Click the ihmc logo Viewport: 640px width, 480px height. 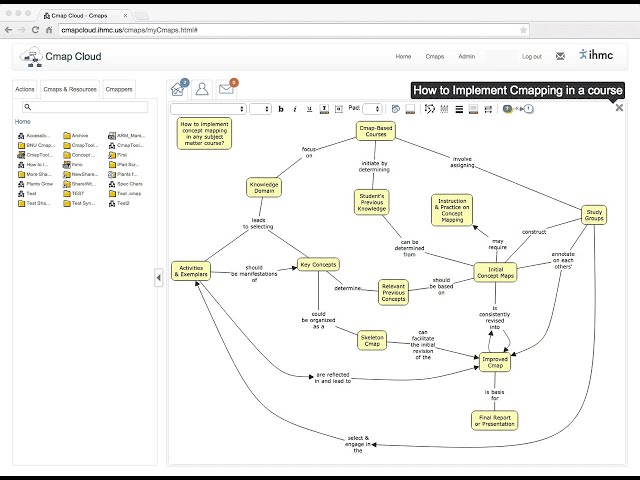pos(596,55)
